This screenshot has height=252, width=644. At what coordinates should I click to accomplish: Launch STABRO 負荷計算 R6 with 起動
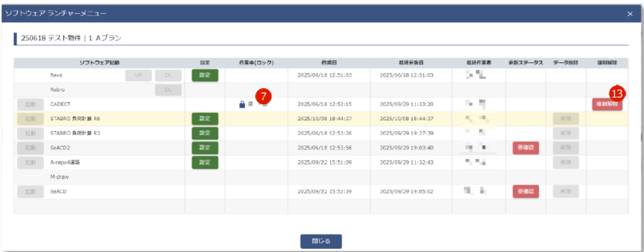[x=31, y=118]
